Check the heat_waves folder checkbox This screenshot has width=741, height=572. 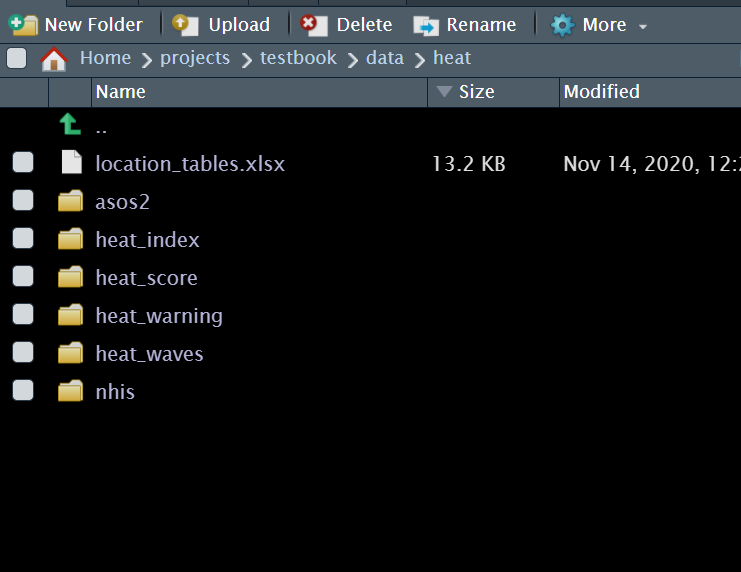click(23, 352)
